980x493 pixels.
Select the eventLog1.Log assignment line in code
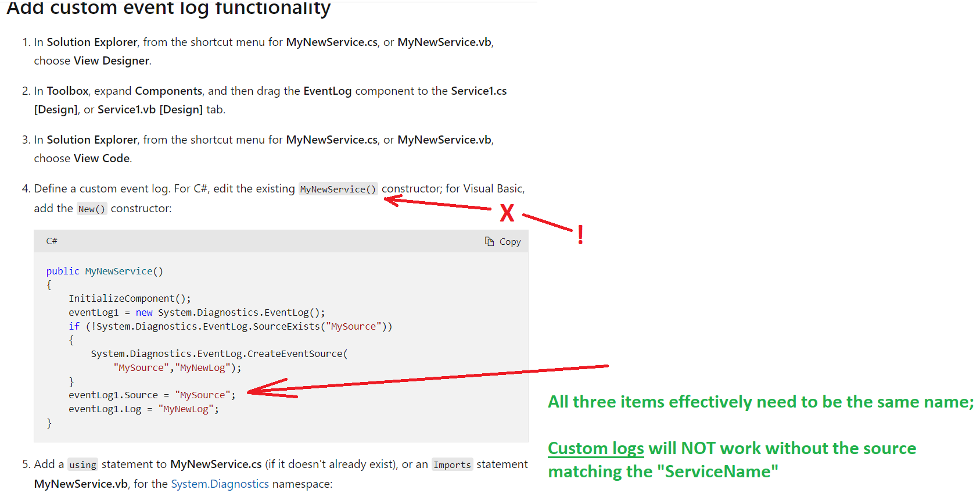(x=143, y=409)
